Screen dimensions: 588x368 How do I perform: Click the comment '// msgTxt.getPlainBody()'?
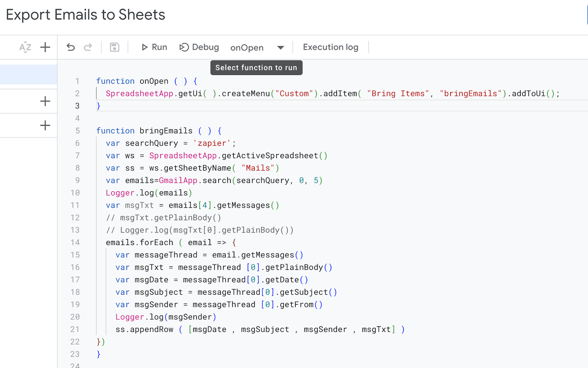tap(164, 217)
